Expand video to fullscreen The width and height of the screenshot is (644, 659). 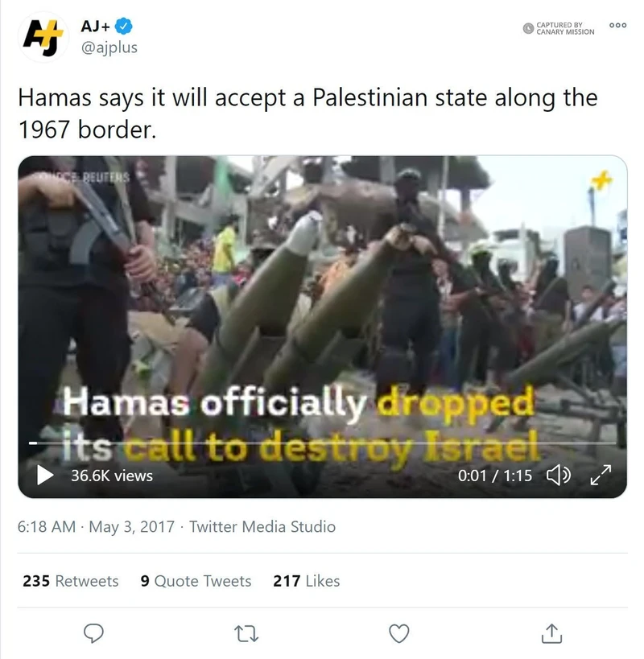(601, 475)
